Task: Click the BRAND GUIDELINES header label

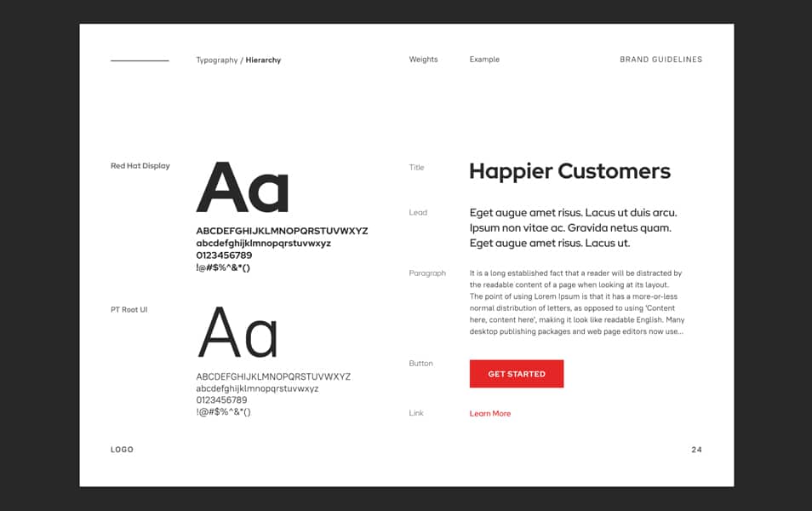Action: (661, 59)
